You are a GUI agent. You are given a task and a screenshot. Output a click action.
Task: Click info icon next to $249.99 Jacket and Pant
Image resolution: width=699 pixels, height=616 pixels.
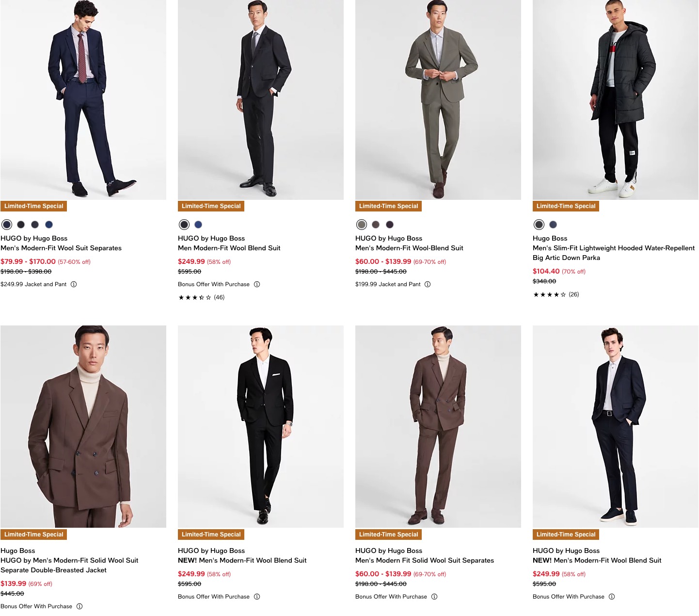(x=74, y=284)
